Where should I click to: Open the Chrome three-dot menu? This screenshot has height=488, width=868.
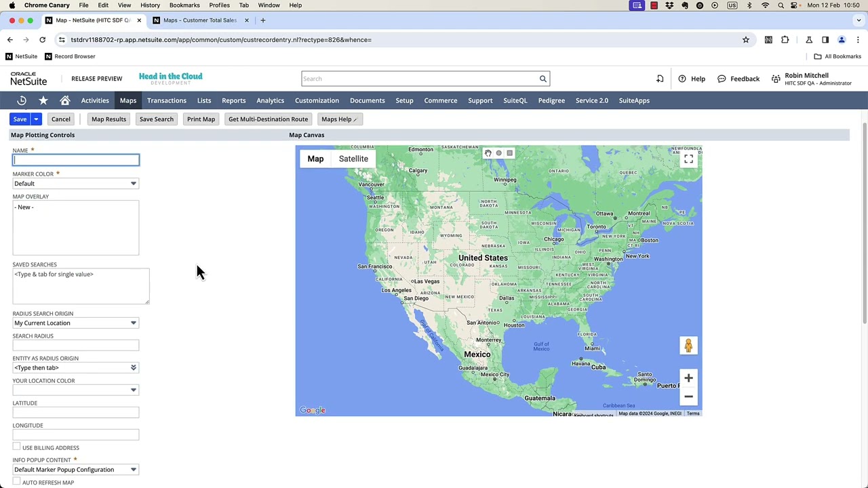[858, 40]
